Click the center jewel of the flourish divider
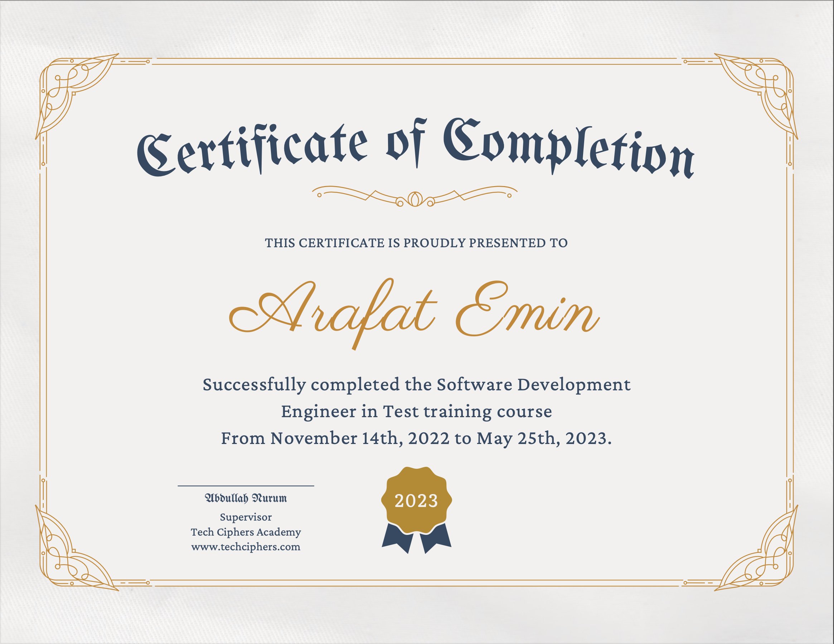The height and width of the screenshot is (644, 834). 415,199
